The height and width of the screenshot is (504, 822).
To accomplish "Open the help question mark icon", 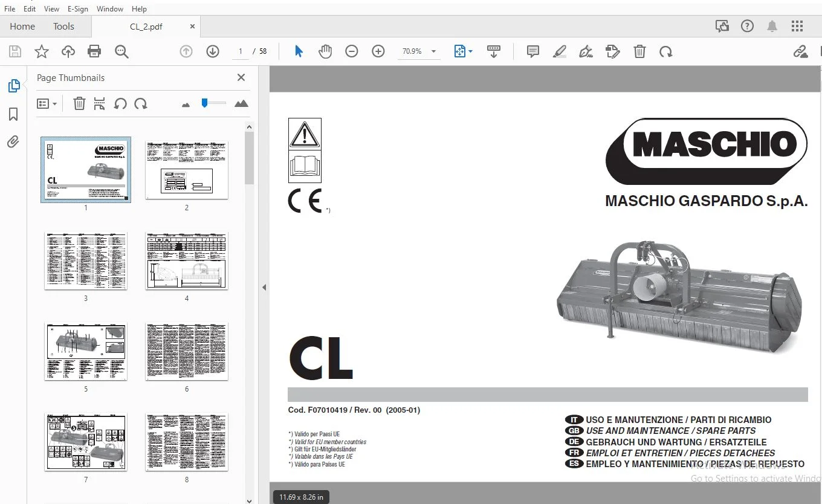I will [748, 26].
